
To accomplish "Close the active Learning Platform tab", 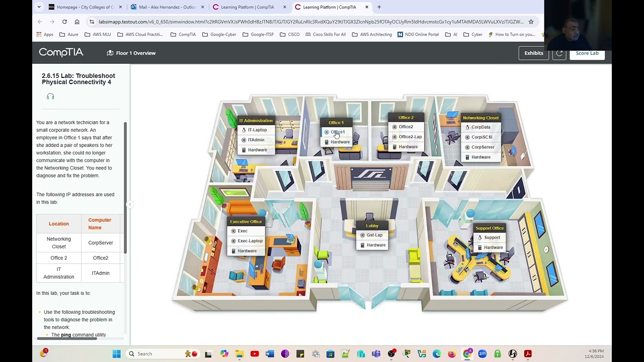I will click(x=367, y=7).
